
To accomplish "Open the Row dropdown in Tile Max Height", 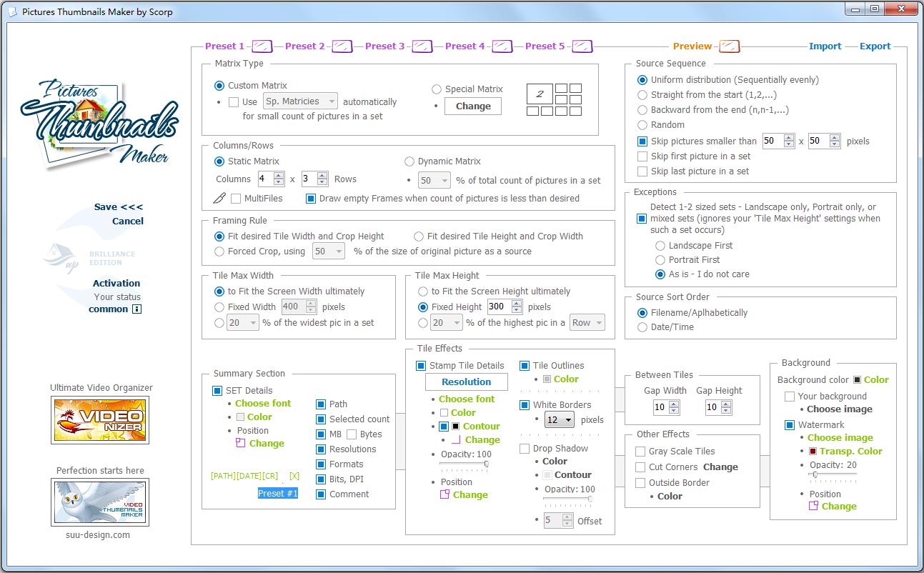I will click(587, 323).
